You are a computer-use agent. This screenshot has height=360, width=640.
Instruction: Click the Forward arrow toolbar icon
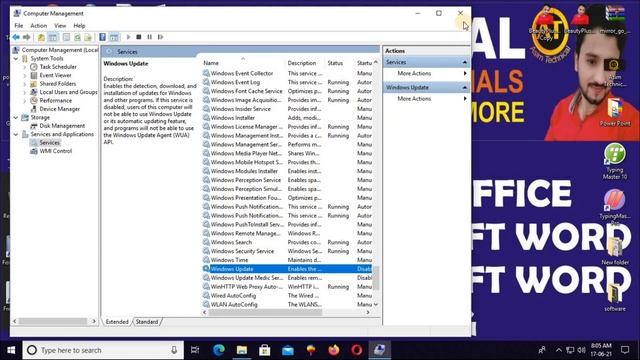pyautogui.click(x=27, y=37)
